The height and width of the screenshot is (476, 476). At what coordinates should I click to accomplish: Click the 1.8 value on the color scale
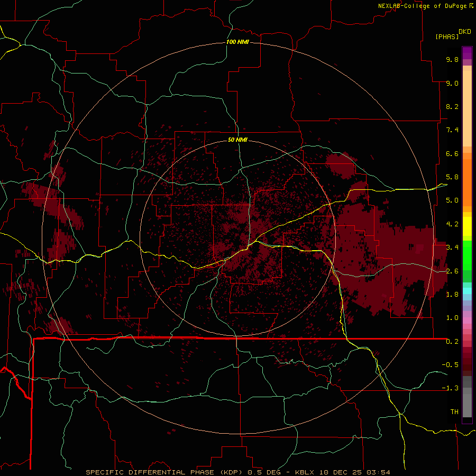point(452,295)
